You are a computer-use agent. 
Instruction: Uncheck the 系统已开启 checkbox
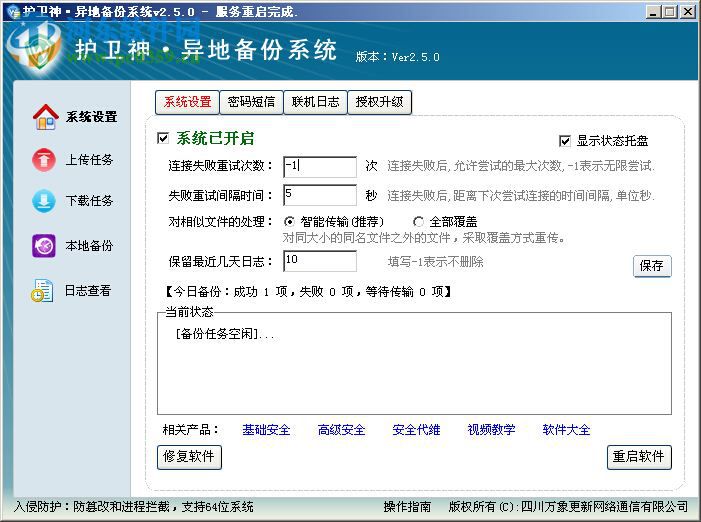(163, 138)
